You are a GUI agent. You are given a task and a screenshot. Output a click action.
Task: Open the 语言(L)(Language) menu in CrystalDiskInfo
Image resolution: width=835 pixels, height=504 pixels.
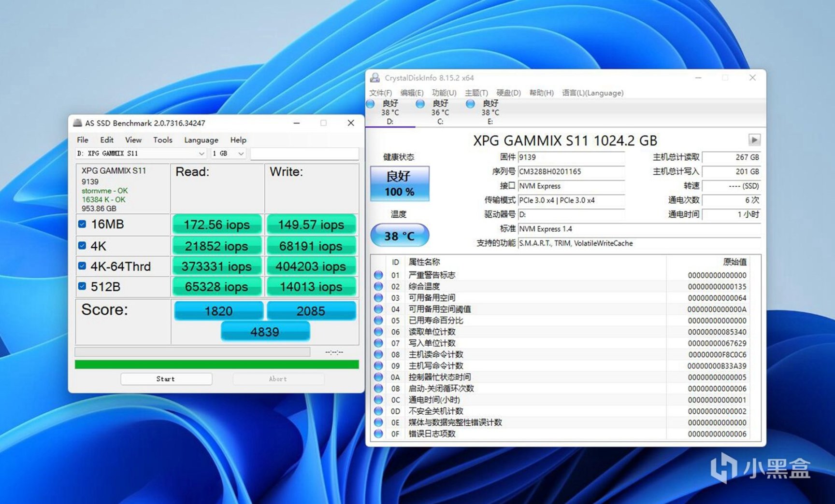592,93
